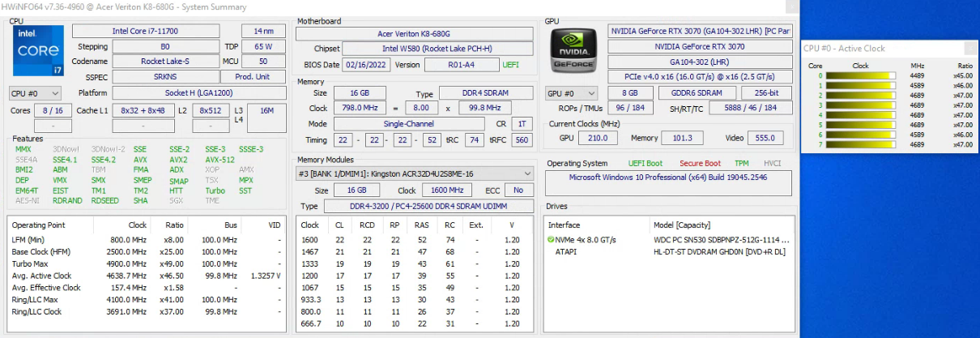Screen dimensions: 980x338
Task: Click the CPU #0 - Active Clock window title
Action: 844,48
